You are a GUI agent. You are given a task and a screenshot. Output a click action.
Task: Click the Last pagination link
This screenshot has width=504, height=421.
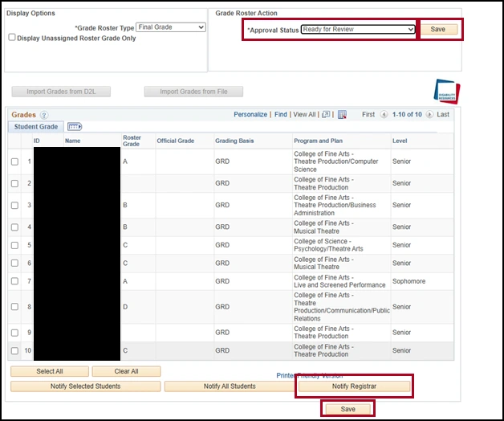pos(443,115)
